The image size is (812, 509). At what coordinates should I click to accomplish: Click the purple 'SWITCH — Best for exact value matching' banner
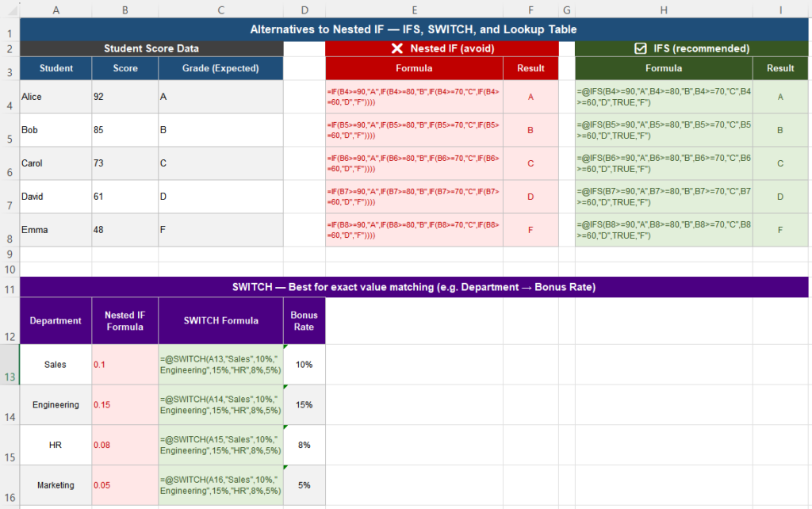tap(413, 287)
